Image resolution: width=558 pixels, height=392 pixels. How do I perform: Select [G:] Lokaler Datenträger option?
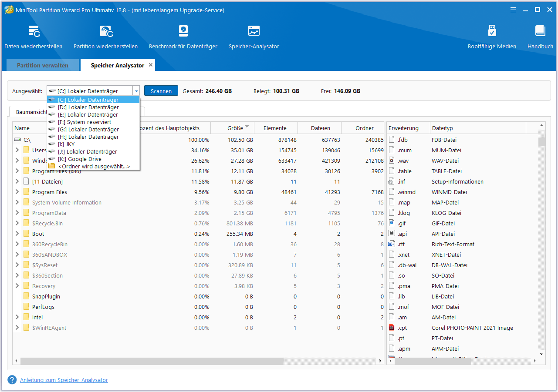(x=93, y=129)
